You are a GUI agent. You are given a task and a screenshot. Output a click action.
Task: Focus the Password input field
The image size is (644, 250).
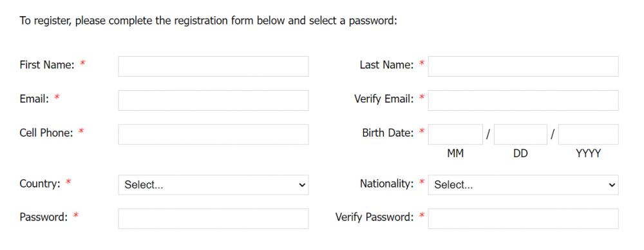pos(213,219)
